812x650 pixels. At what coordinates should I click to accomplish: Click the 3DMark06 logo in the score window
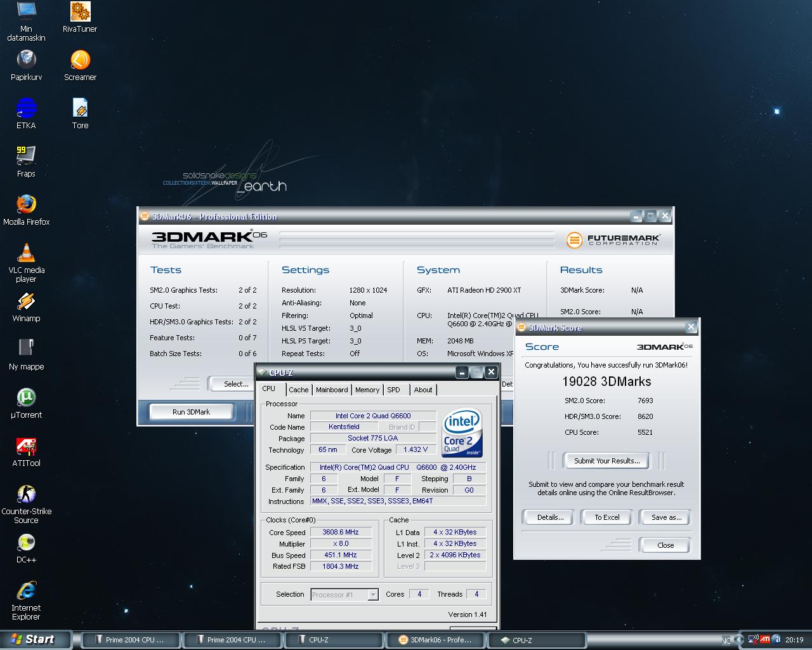coord(664,347)
